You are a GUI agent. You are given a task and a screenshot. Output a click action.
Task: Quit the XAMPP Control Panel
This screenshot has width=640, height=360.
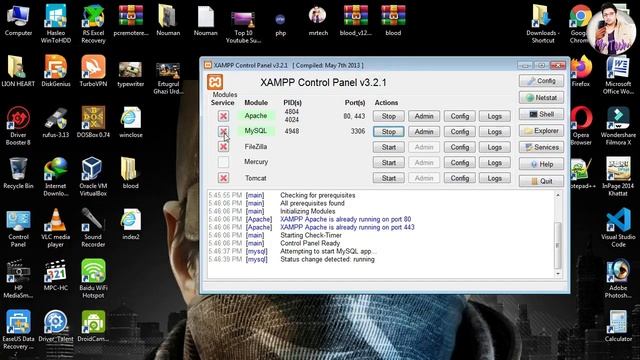click(x=541, y=181)
